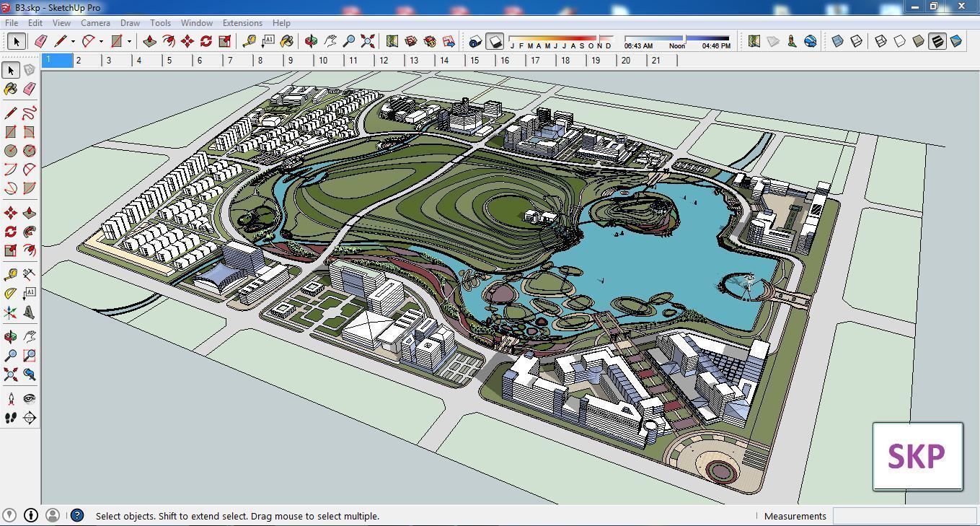980x526 pixels.
Task: Click the sign-in user status icon
Action: [x=52, y=515]
